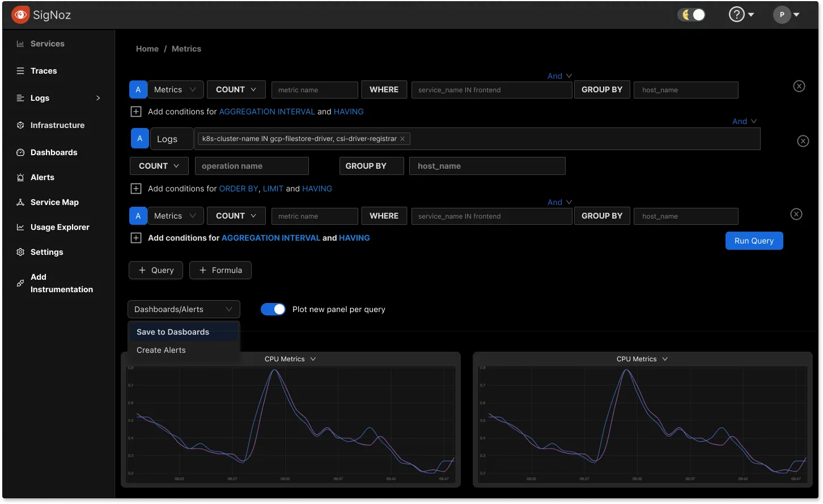Click last query GROUP BY host_name field
This screenshot has height=504, width=823.
pyautogui.click(x=686, y=216)
